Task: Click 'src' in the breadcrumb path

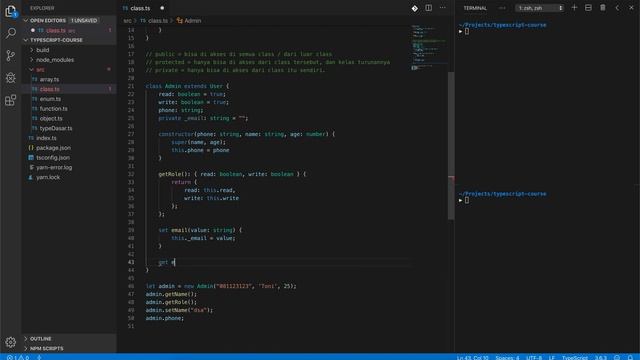Action: pos(127,20)
